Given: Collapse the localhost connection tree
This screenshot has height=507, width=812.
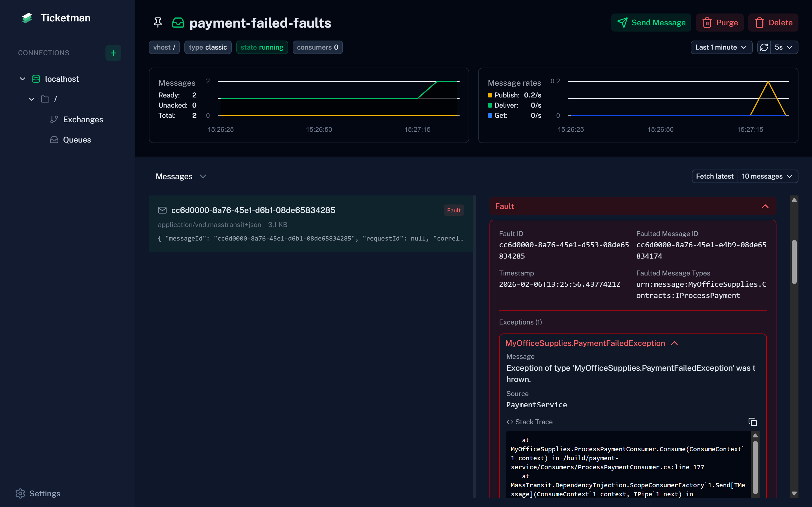Looking at the screenshot, I should [23, 79].
